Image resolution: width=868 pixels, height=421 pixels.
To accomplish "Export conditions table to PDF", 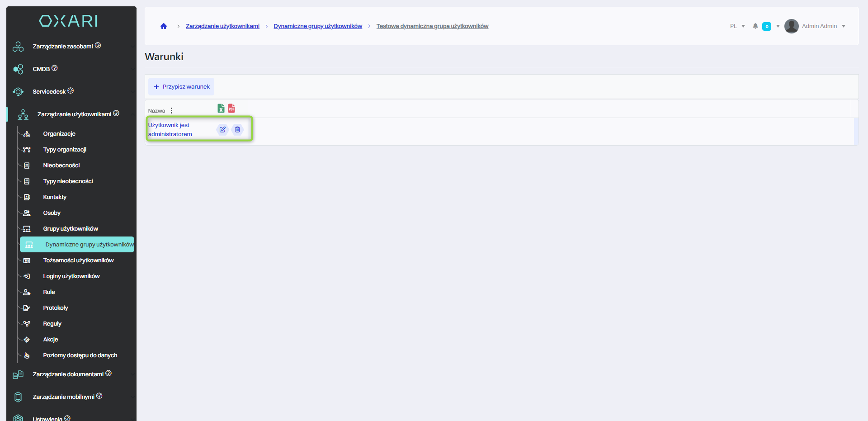I will [231, 109].
